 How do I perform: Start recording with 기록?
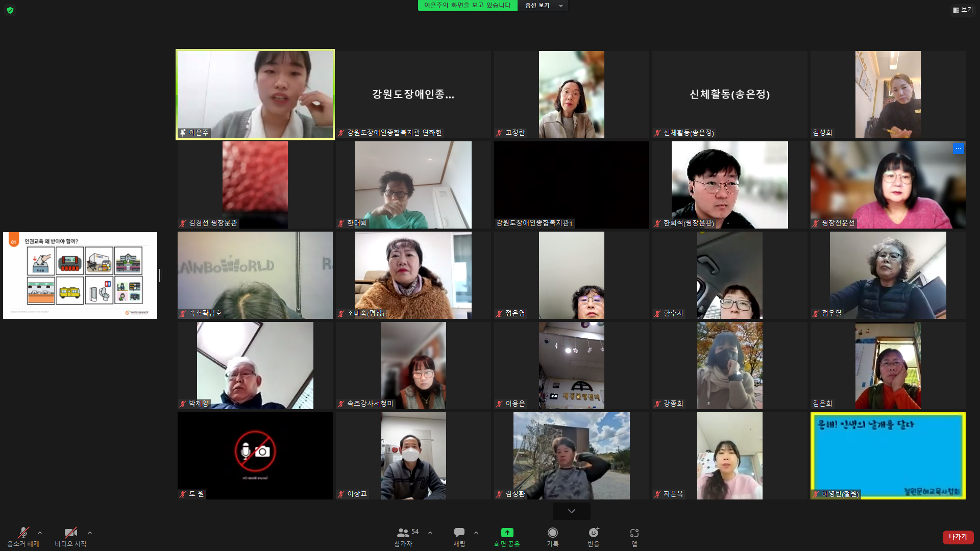(553, 537)
